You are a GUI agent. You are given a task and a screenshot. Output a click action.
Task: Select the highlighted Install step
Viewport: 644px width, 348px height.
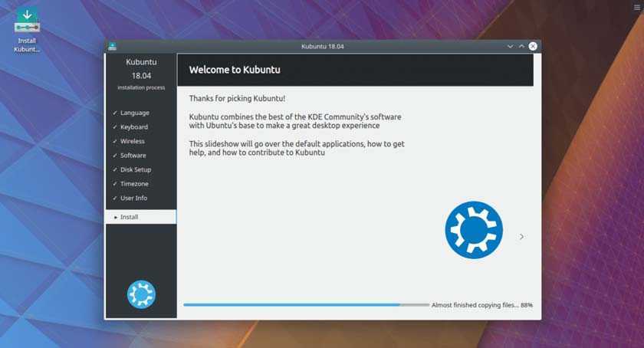tap(141, 217)
